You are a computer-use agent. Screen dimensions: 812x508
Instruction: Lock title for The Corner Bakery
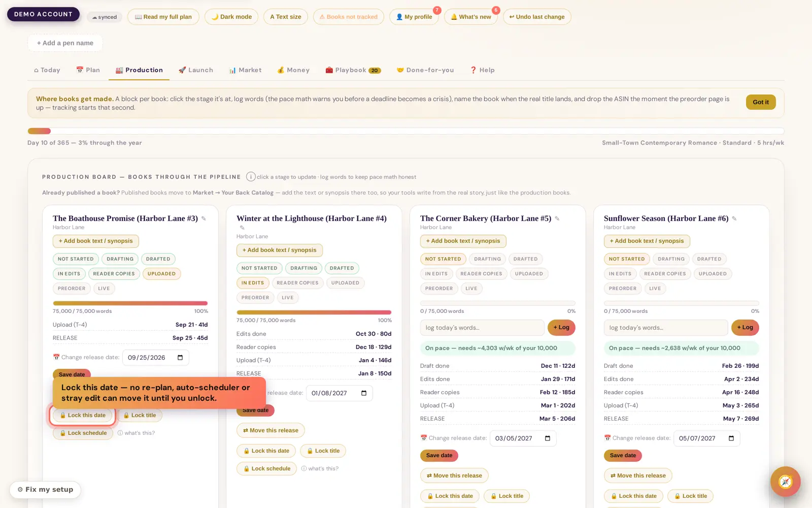506,496
